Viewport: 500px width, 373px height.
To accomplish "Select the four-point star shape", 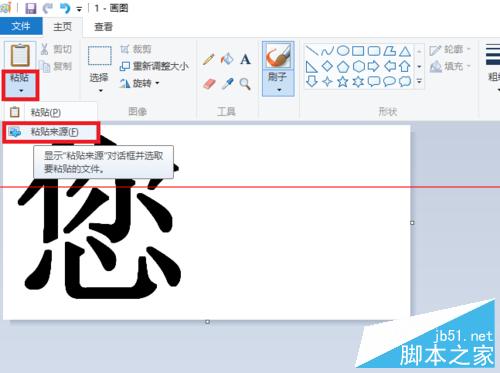I will [327, 81].
